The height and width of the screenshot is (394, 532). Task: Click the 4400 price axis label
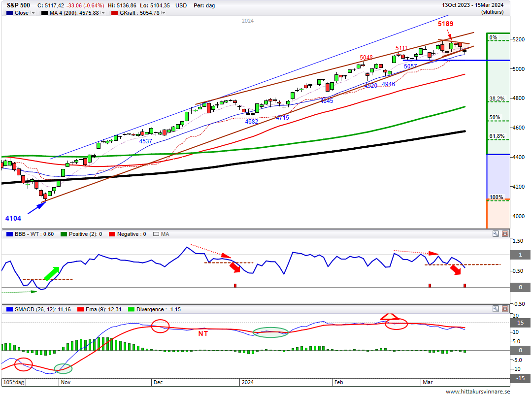click(x=518, y=157)
